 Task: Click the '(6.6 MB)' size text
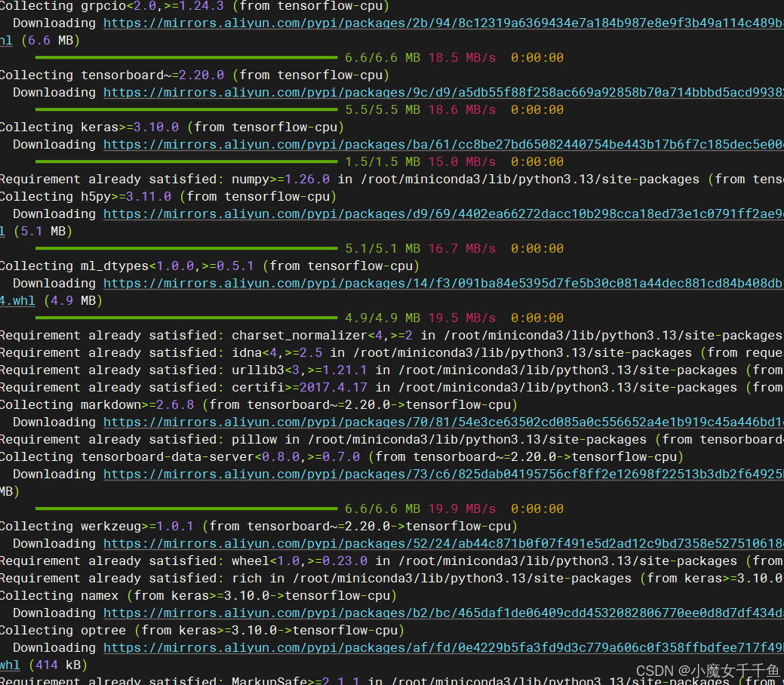[51, 41]
